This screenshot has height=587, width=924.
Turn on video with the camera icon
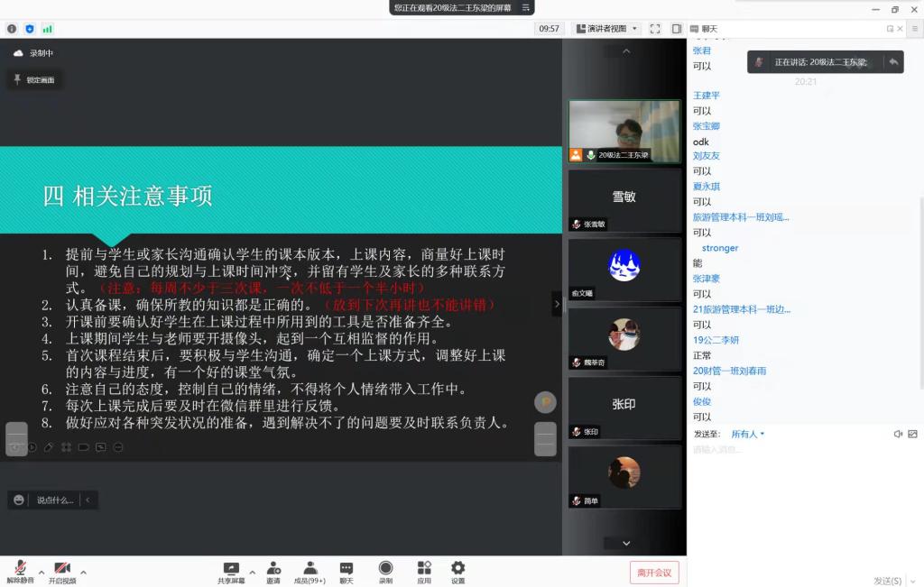pos(61,568)
